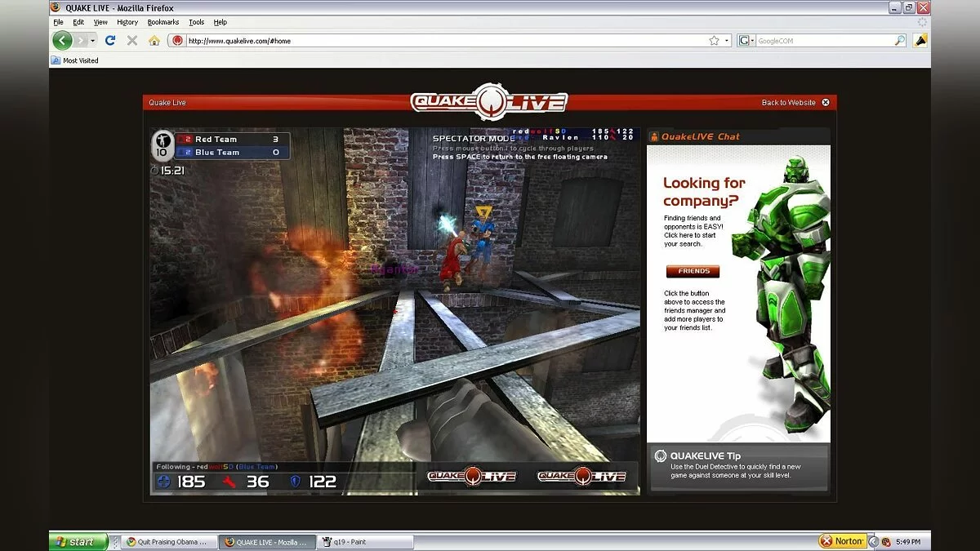Open the Edit menu
Image resolution: width=980 pixels, height=551 pixels.
78,22
